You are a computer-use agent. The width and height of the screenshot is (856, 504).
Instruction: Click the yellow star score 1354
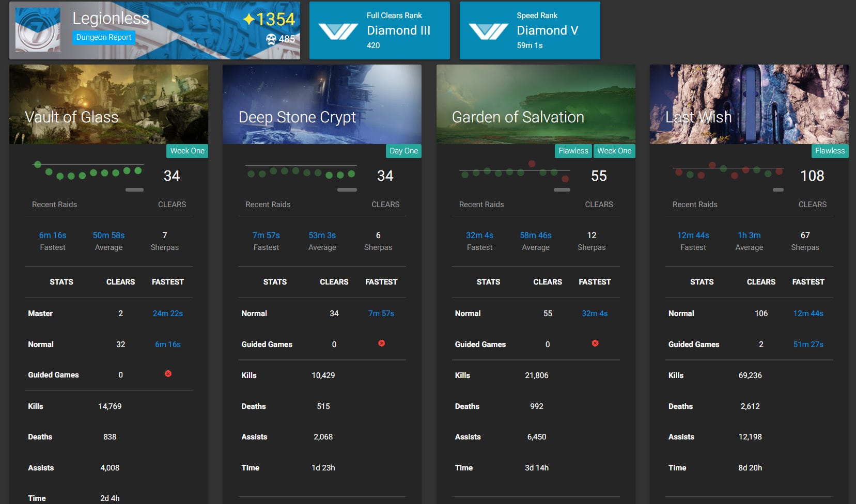point(269,20)
